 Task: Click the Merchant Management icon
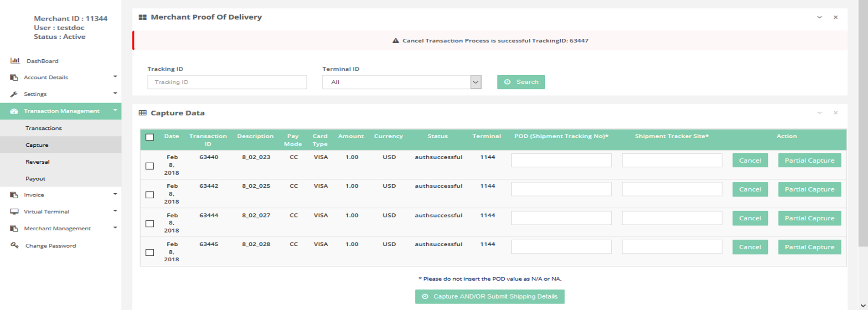(14, 229)
